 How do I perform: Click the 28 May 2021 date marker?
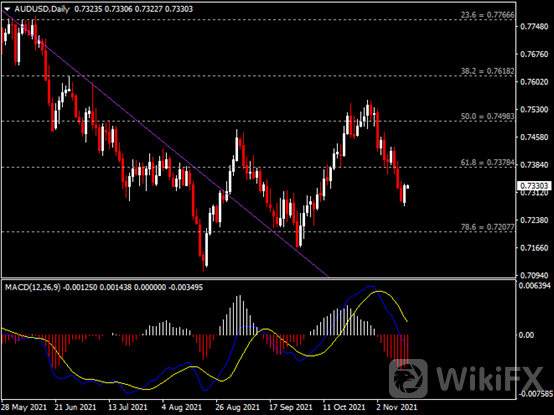pyautogui.click(x=24, y=407)
